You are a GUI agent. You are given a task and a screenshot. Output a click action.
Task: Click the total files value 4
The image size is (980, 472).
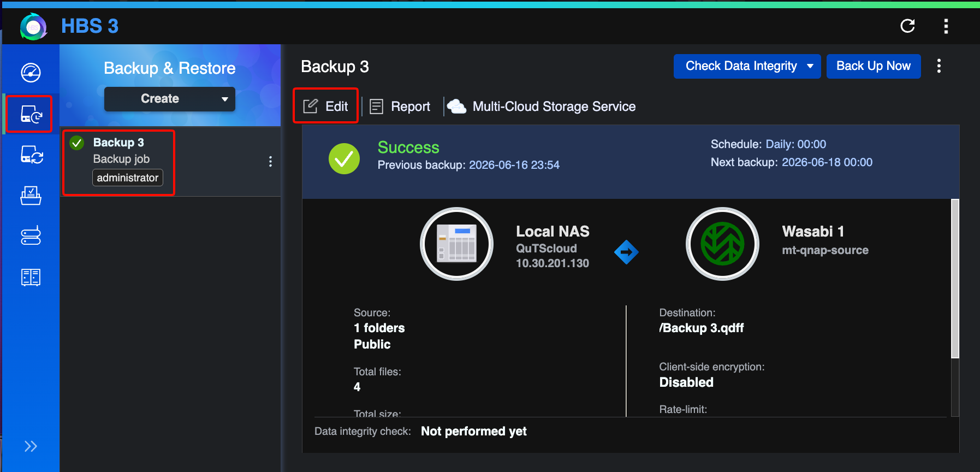pyautogui.click(x=357, y=387)
